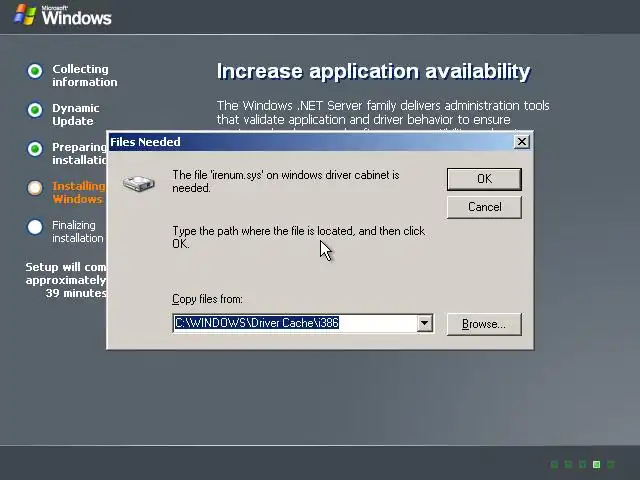Click 'Type the path where the file' instruction
640x480 pixels.
(299, 238)
